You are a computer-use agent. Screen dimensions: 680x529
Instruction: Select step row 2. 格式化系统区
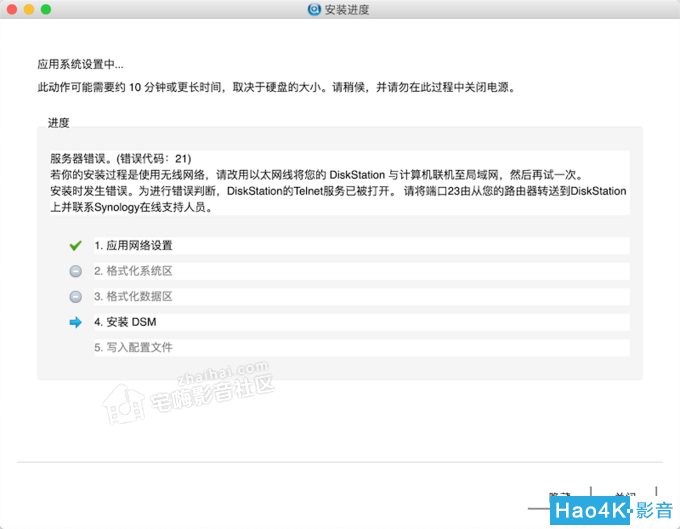click(x=362, y=271)
